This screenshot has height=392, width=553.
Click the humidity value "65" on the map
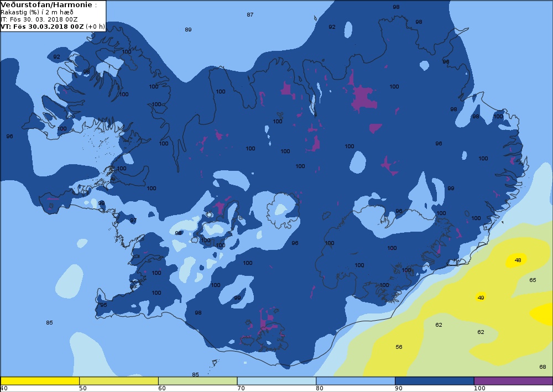[x=533, y=280]
